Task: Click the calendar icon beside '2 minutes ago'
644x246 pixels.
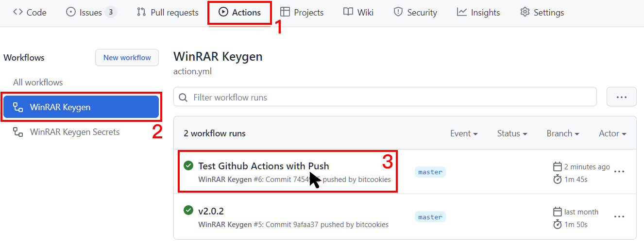Action: (x=558, y=167)
